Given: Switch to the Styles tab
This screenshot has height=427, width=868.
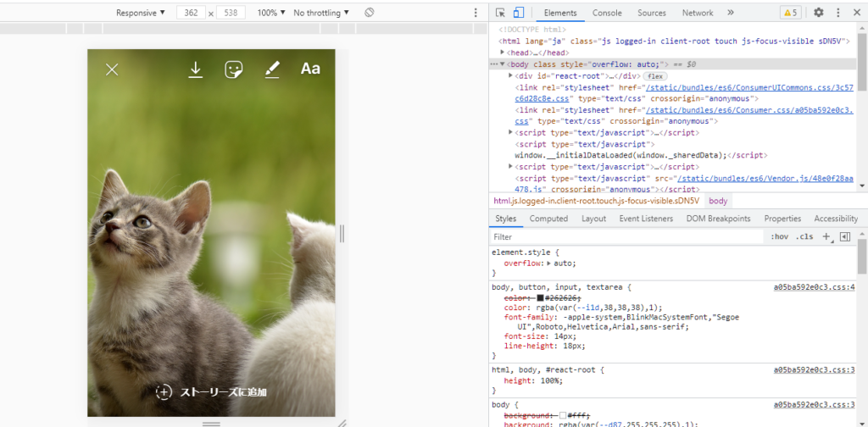Looking at the screenshot, I should tap(505, 219).
